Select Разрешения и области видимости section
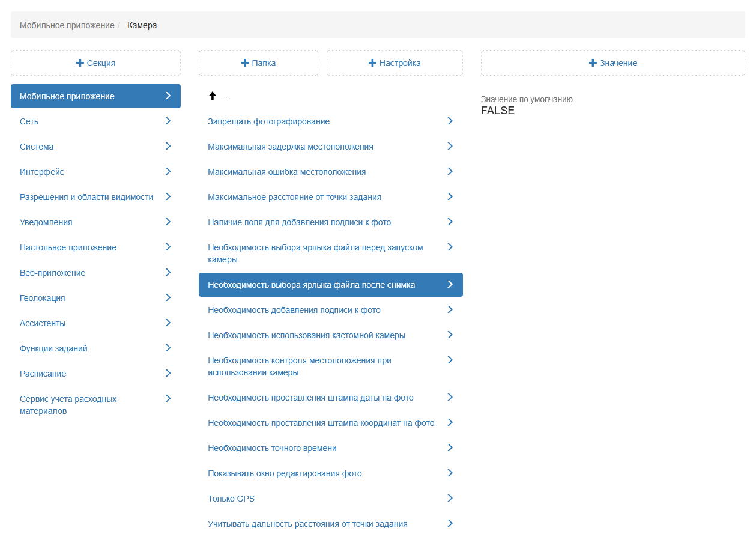 [x=86, y=197]
